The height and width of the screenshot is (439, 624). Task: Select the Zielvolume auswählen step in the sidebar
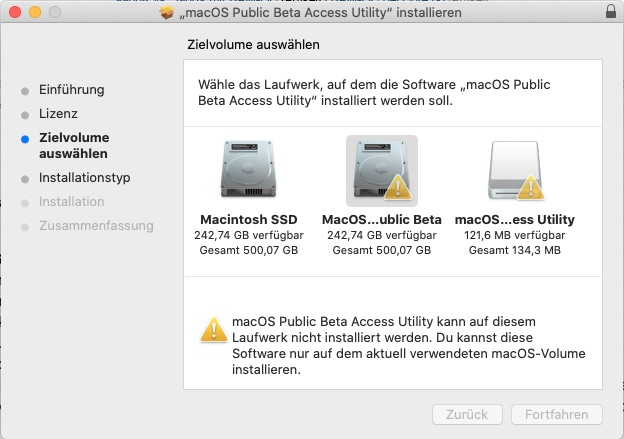click(x=74, y=146)
